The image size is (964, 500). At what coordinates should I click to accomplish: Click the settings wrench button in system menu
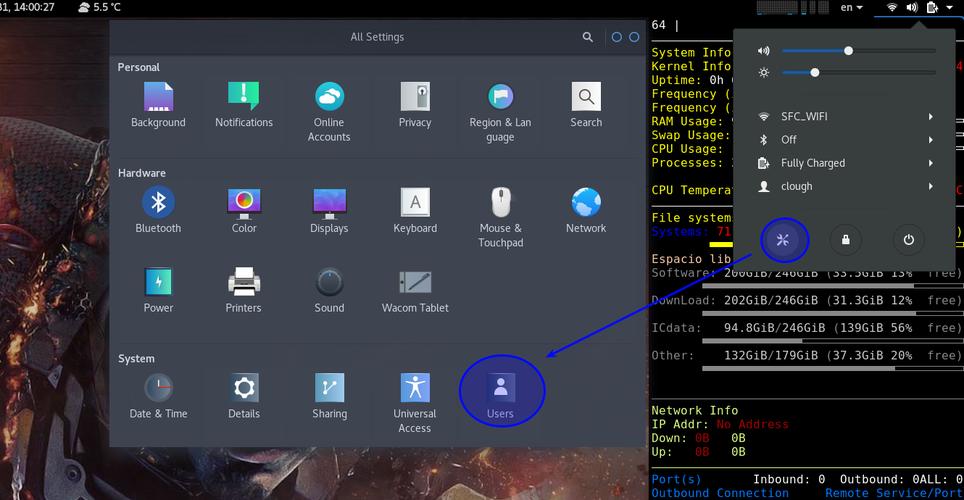(783, 240)
